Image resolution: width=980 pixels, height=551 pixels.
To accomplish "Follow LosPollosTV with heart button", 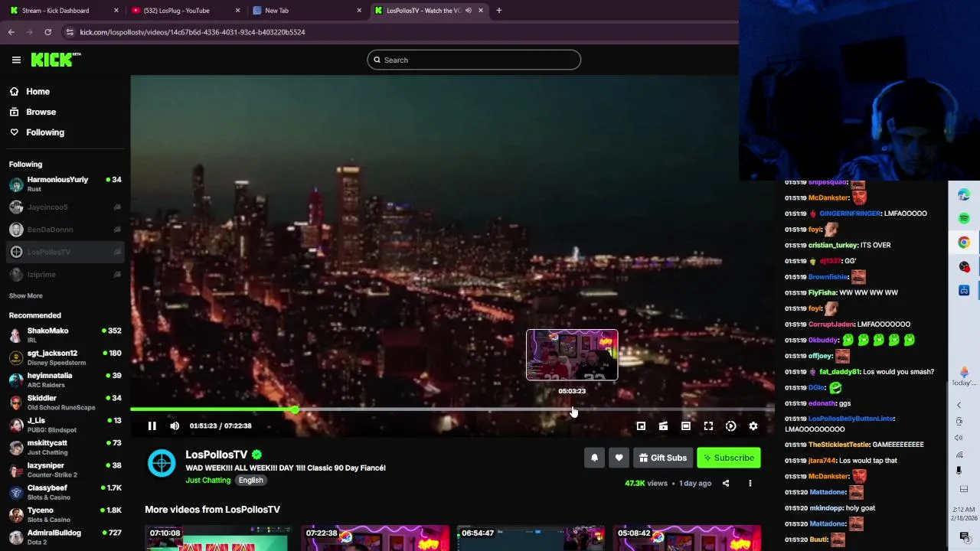I will click(x=619, y=458).
